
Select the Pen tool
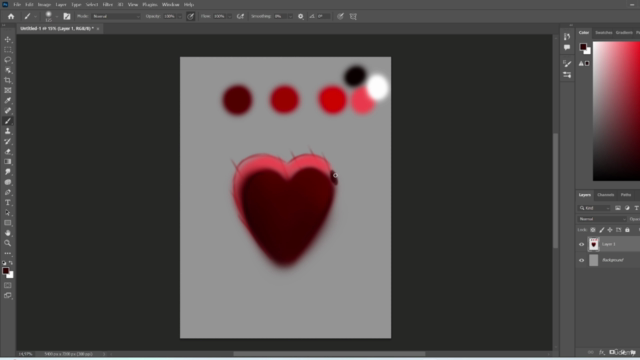coord(8,192)
